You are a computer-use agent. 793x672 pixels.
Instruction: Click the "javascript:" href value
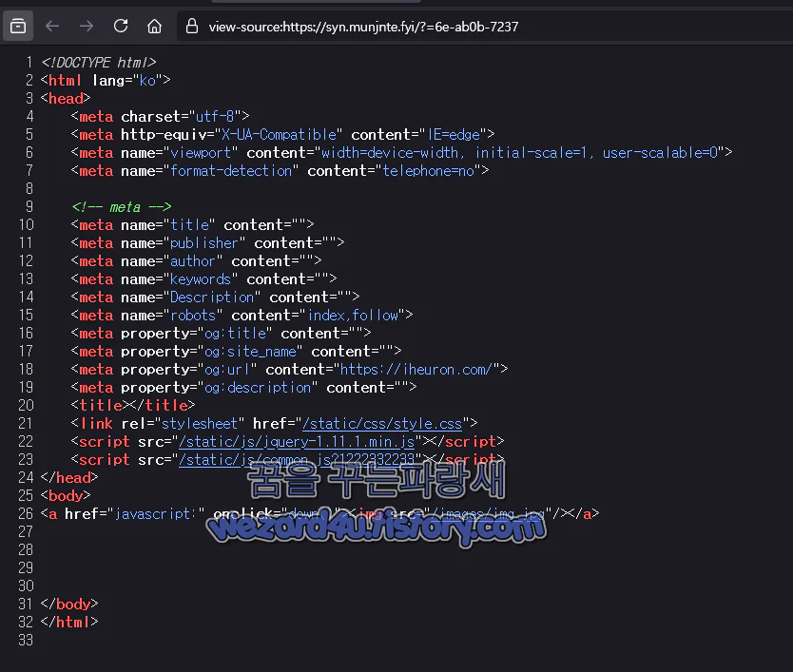tap(156, 513)
